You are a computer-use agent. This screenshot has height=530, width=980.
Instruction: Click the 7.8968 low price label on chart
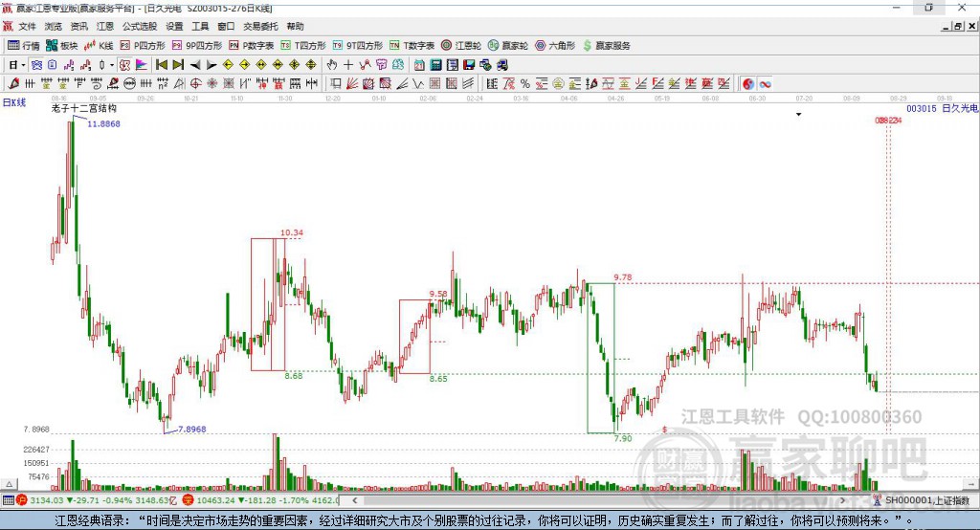coord(191,430)
